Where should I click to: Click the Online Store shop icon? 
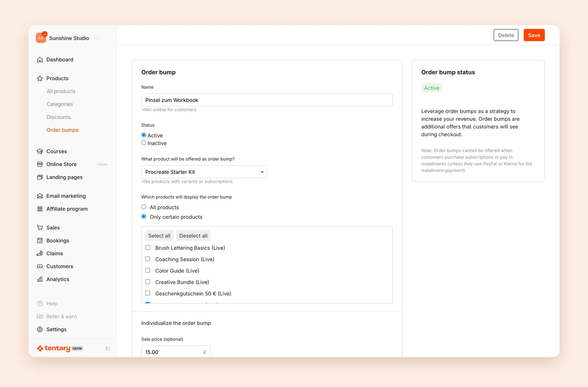click(x=40, y=164)
